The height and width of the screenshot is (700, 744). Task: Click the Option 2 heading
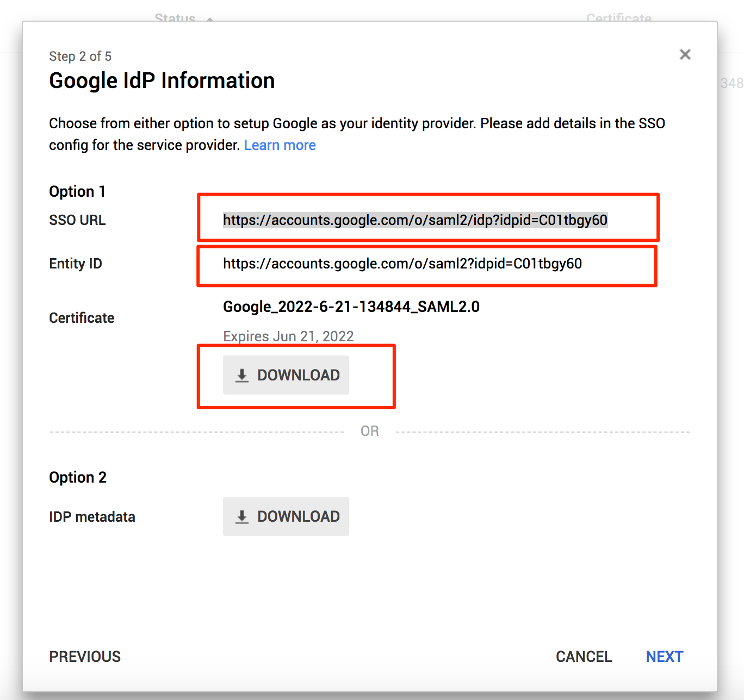tap(78, 477)
